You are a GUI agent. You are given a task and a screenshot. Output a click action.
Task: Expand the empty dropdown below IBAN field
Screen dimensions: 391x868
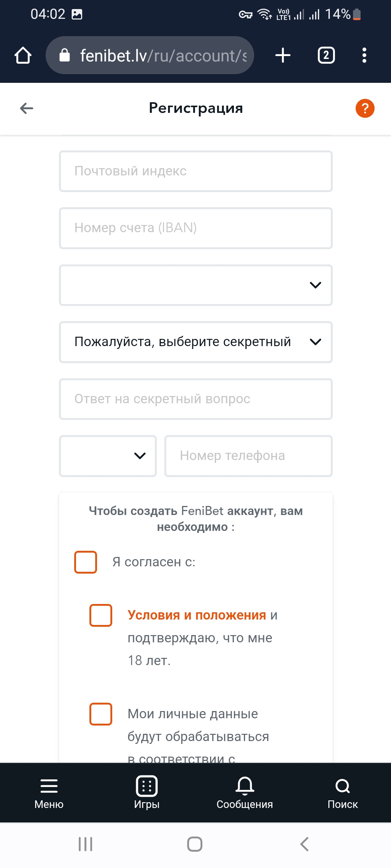(x=195, y=285)
